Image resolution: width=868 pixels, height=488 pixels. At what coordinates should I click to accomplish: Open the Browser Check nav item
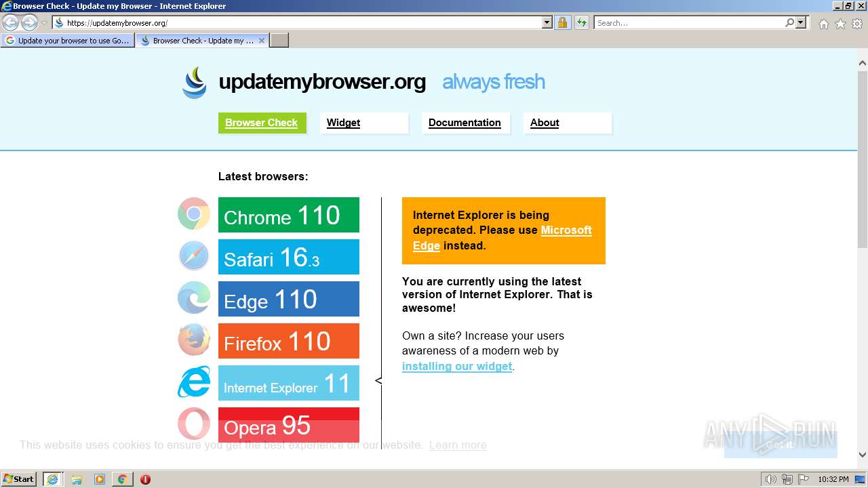pos(262,123)
